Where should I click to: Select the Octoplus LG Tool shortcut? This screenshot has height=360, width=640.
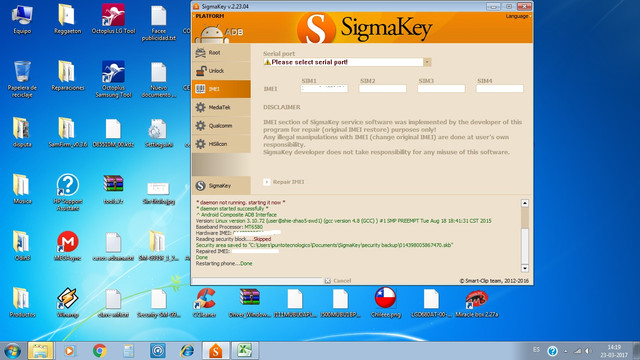tap(113, 19)
